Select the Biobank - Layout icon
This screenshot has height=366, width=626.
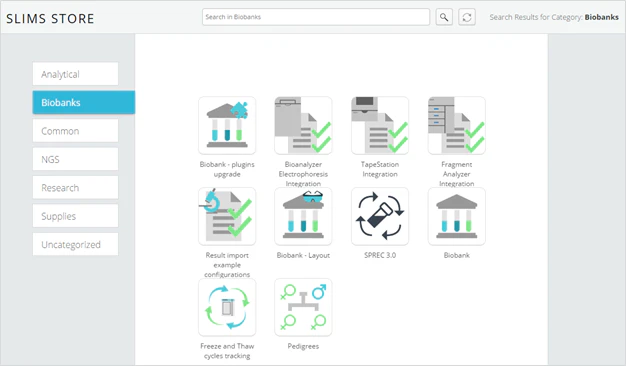click(303, 216)
